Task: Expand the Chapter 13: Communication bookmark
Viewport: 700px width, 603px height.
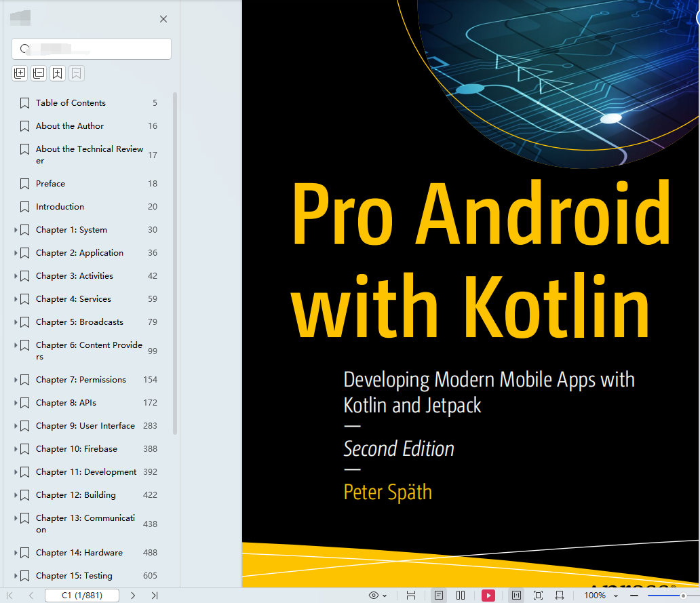Action: point(16,518)
